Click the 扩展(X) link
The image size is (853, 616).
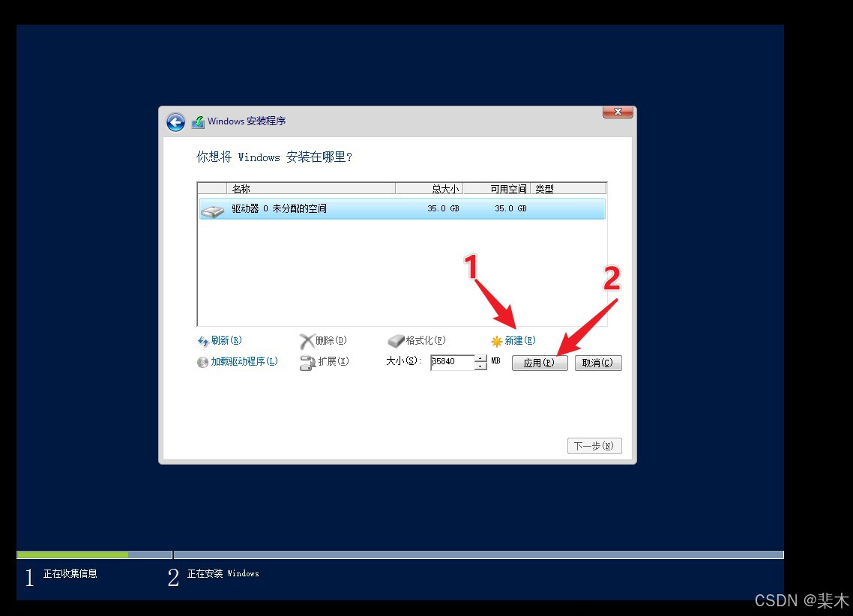click(334, 361)
